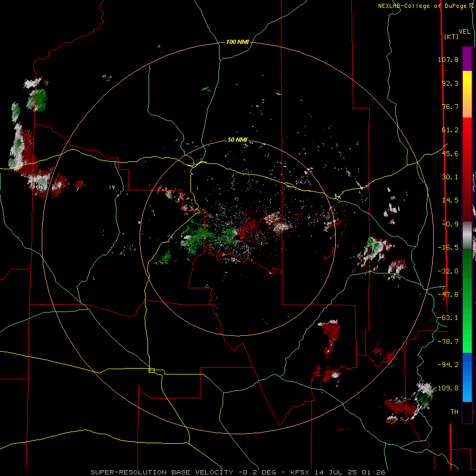The width and height of the screenshot is (476, 476).
Task: Click the 14.5 velocity scale value
Action: click(450, 200)
